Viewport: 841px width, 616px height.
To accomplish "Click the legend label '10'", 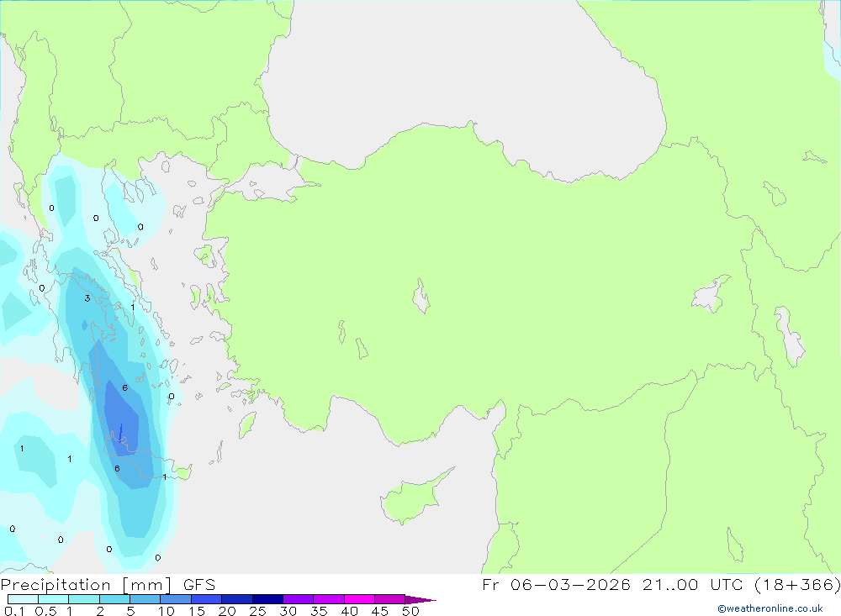I will point(167,611).
